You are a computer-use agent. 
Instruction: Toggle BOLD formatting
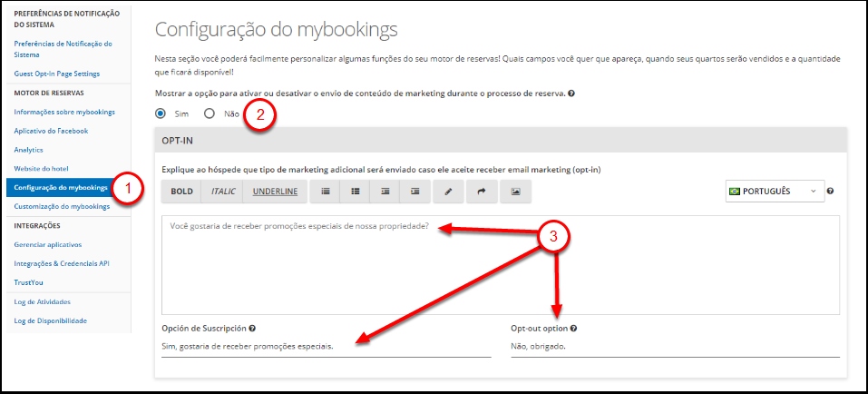point(181,192)
